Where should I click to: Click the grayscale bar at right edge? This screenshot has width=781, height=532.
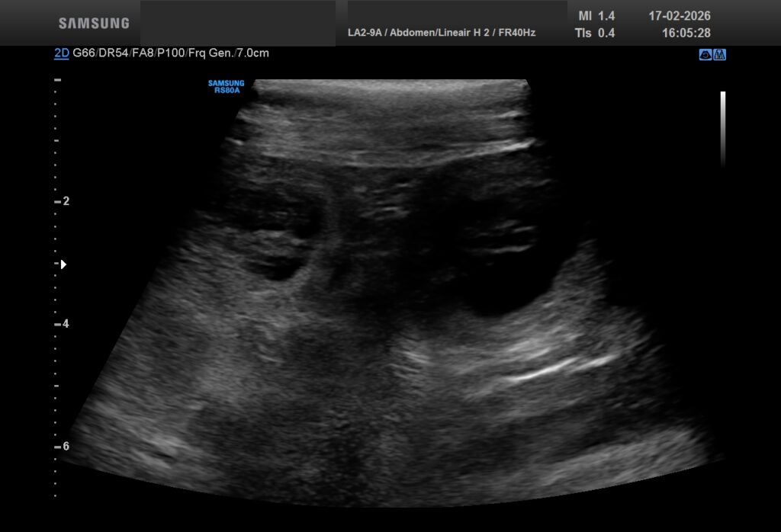click(x=722, y=128)
